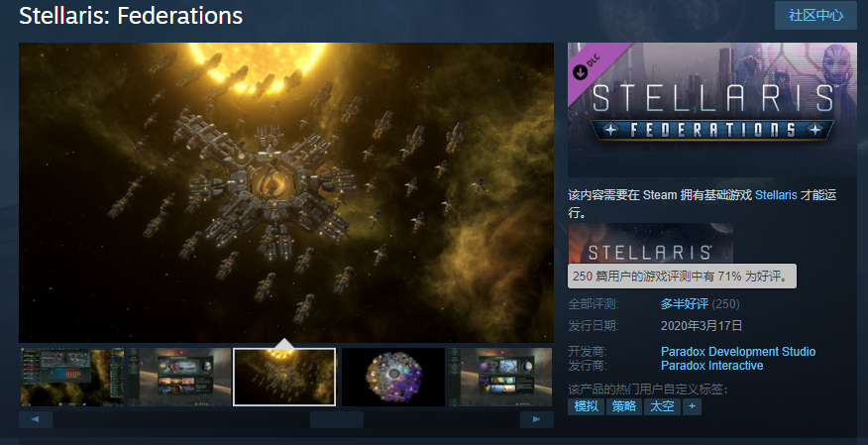
Task: Select the highlighted space station thumbnail
Action: point(284,377)
